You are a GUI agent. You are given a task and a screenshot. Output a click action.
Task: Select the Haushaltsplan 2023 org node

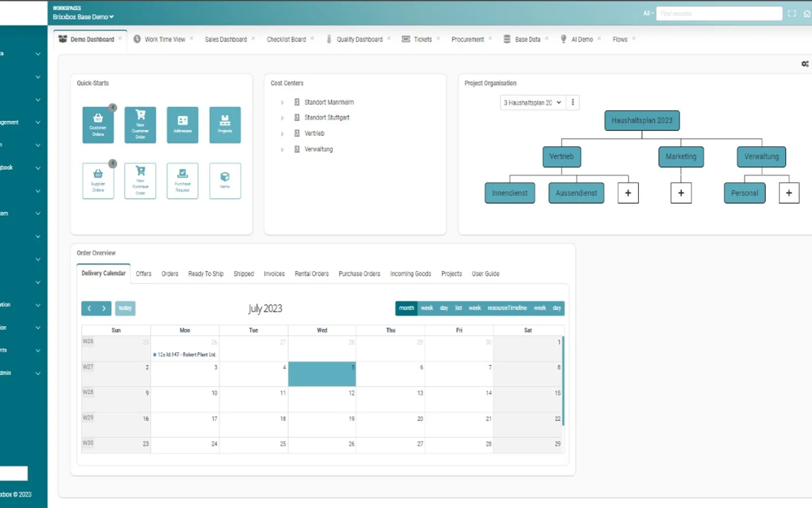(x=642, y=121)
